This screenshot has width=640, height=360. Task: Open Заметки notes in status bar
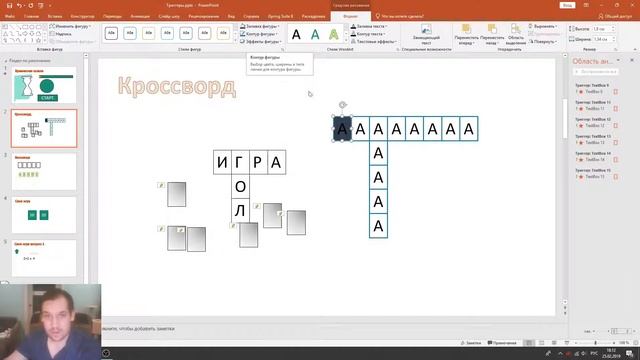coord(471,343)
